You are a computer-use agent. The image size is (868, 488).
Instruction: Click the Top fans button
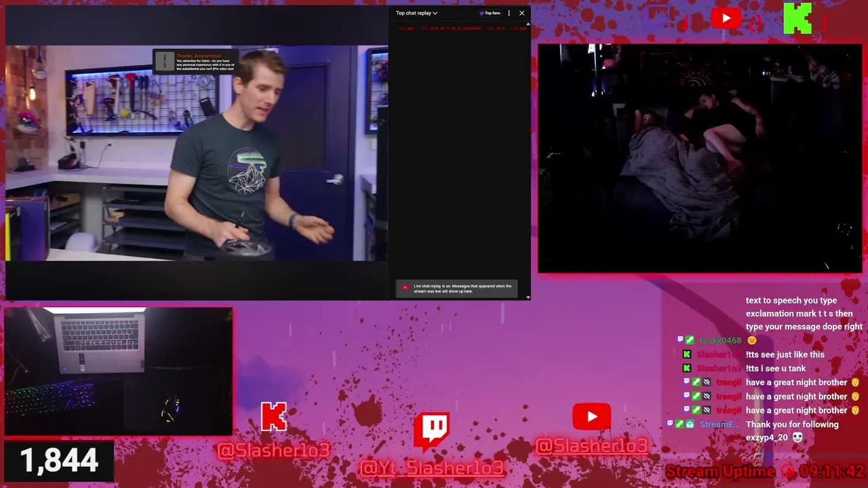pos(490,13)
